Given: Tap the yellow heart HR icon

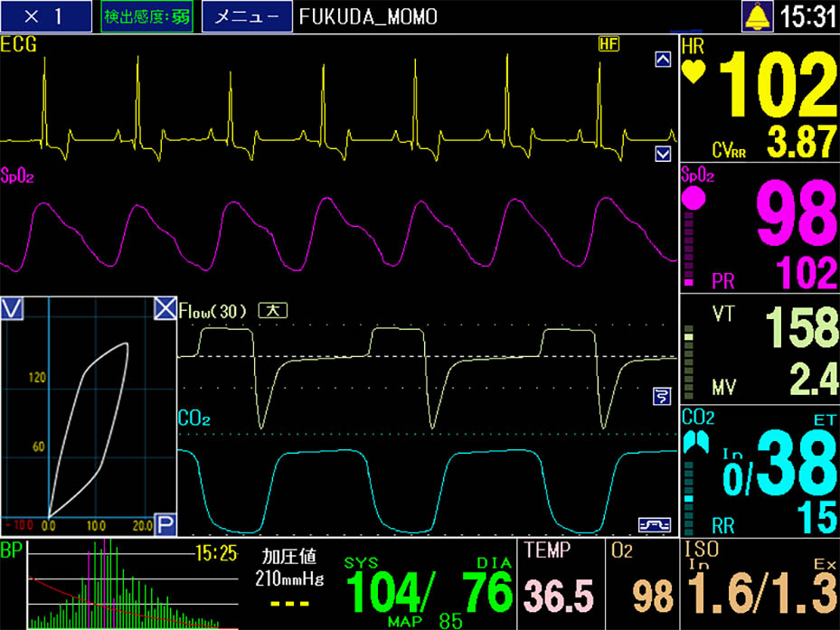Looking at the screenshot, I should coord(694,72).
